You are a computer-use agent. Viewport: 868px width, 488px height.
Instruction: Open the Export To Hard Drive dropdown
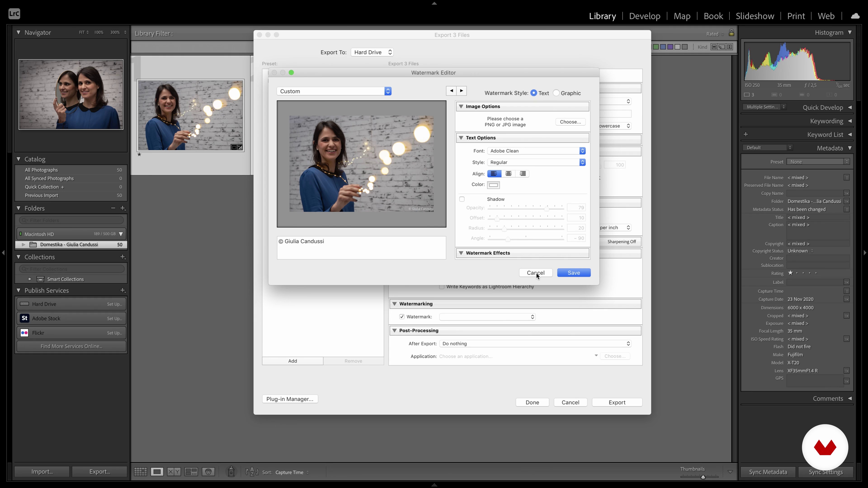pos(372,52)
